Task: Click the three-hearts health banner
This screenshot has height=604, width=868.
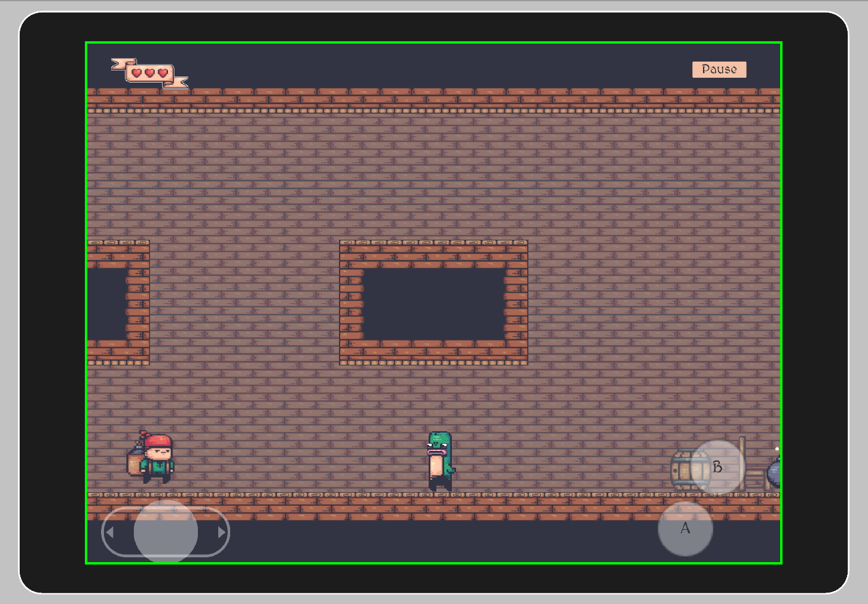Action: [149, 73]
